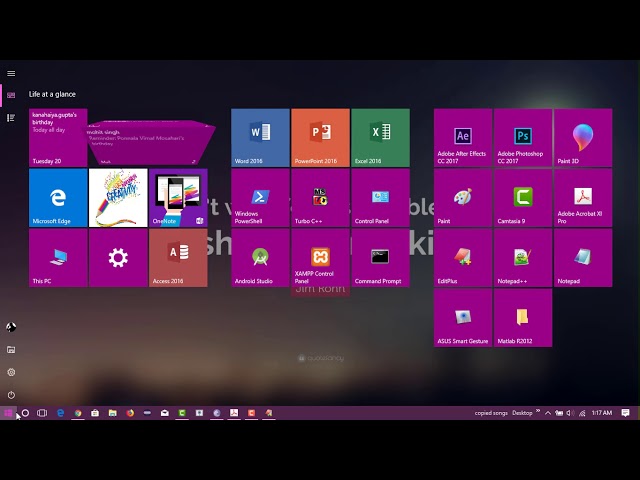The width and height of the screenshot is (640, 480).
Task: Open Microsoft Edge tile
Action: pos(58,197)
